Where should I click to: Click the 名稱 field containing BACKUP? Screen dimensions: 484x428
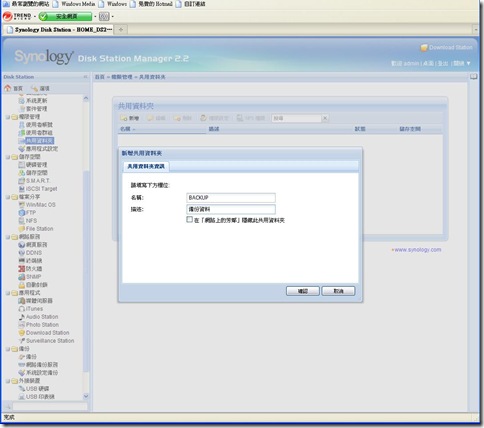[231, 198]
